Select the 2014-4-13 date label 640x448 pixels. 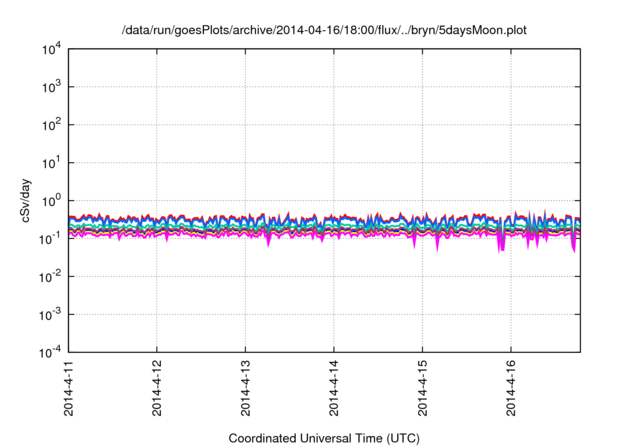click(245, 388)
